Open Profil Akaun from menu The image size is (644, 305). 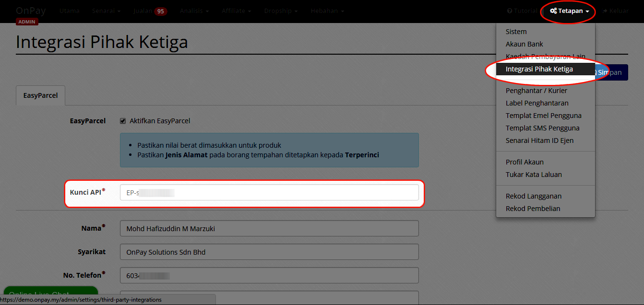(546, 162)
